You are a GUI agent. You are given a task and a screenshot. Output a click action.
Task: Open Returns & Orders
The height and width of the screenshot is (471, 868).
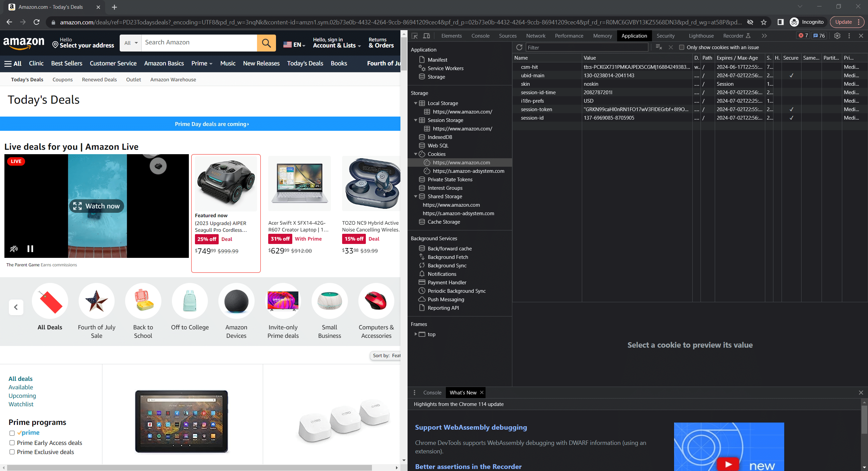point(381,43)
